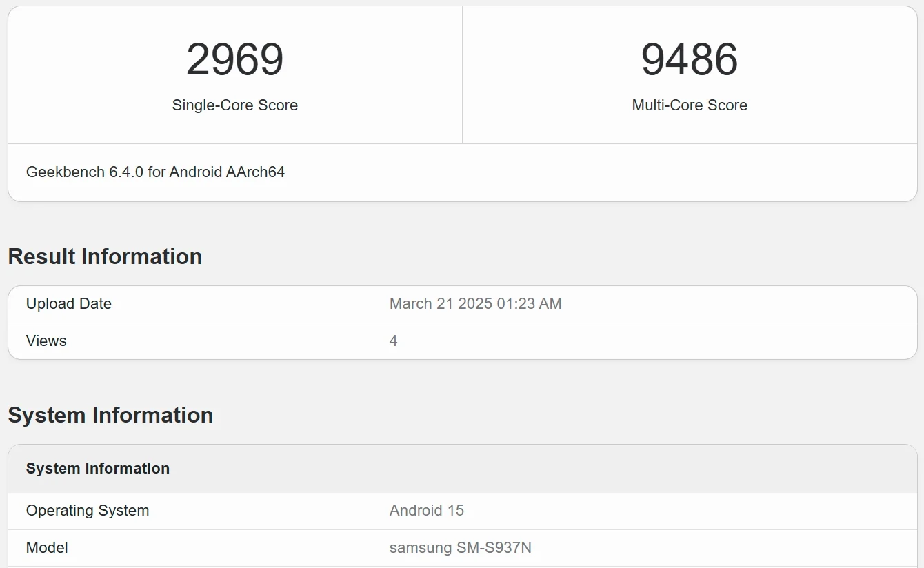Click the Multi-Core Score label
Viewport: 924px width, 568px height.
pyautogui.click(x=690, y=105)
